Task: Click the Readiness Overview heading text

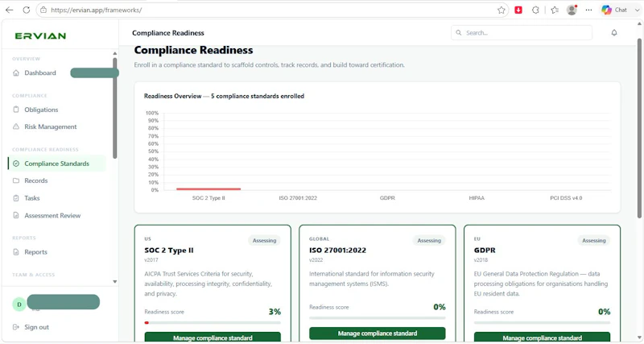Action: tap(224, 96)
